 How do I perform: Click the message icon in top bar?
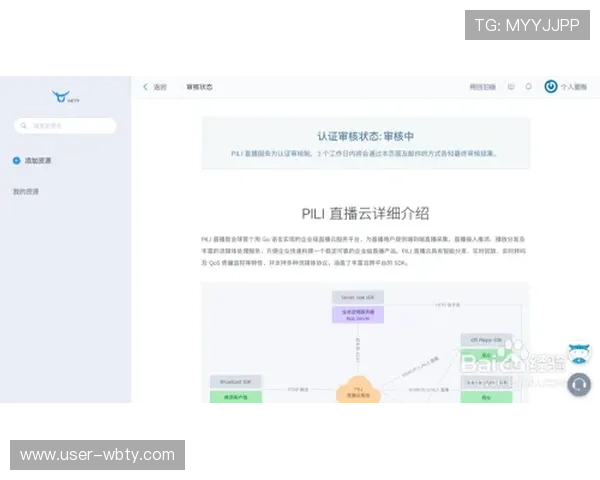[x=511, y=87]
